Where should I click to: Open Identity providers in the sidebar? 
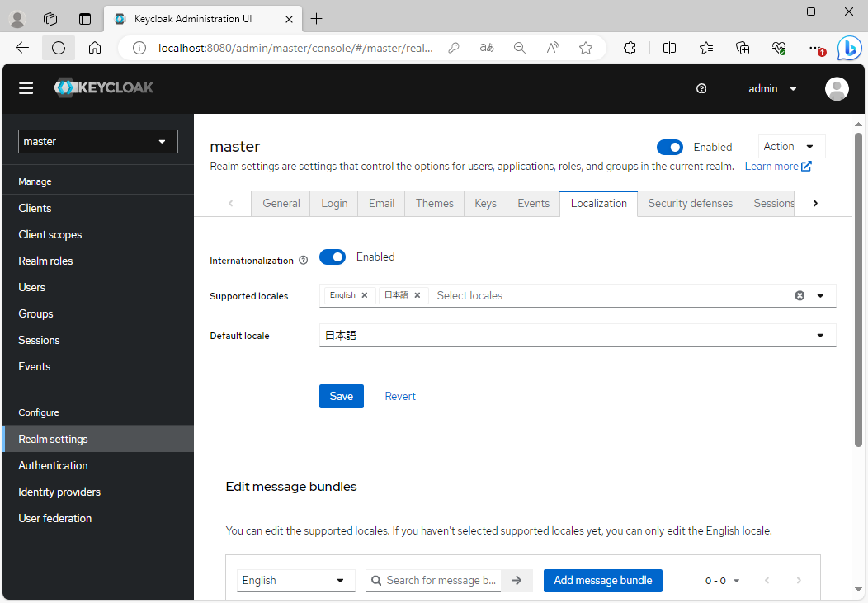[x=98, y=492]
